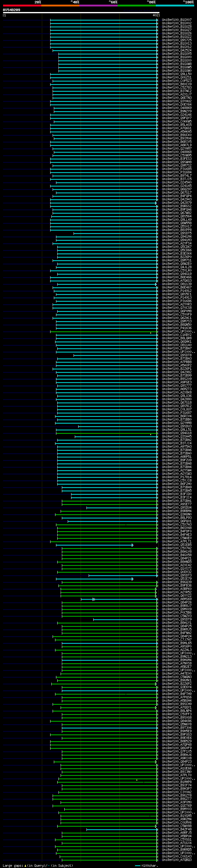Select hit UniRef100_Q6PQ01
This screenshot has height=868, width=197.
click(177, 521)
